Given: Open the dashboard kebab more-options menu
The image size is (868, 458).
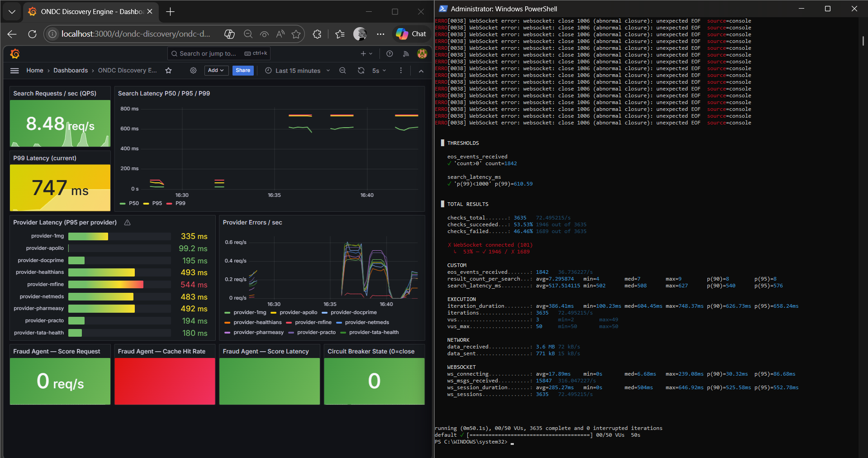Looking at the screenshot, I should [401, 71].
